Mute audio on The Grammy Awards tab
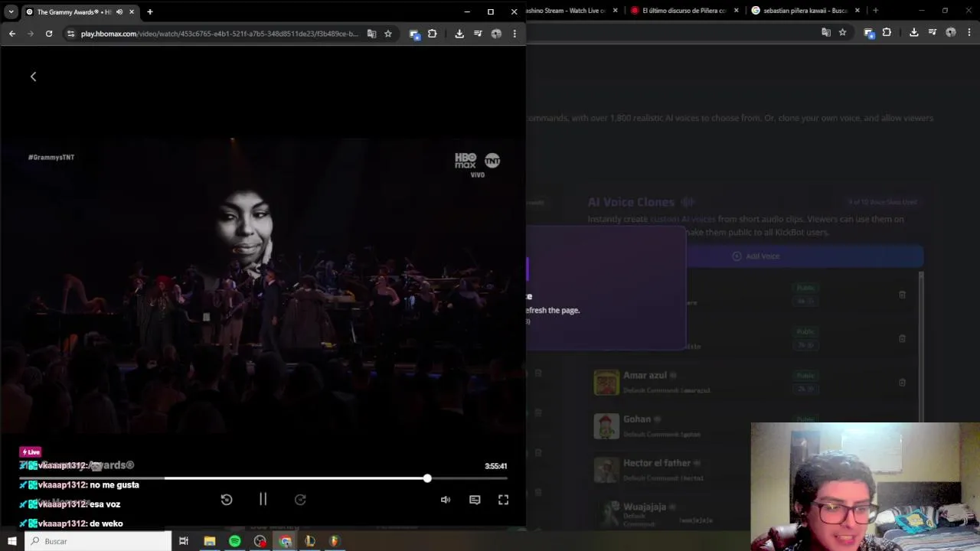This screenshot has width=980, height=551. [119, 11]
